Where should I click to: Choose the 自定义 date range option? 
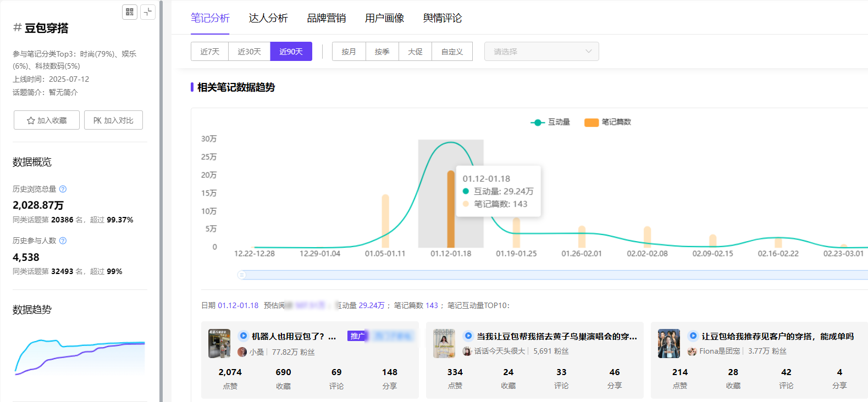pyautogui.click(x=452, y=52)
